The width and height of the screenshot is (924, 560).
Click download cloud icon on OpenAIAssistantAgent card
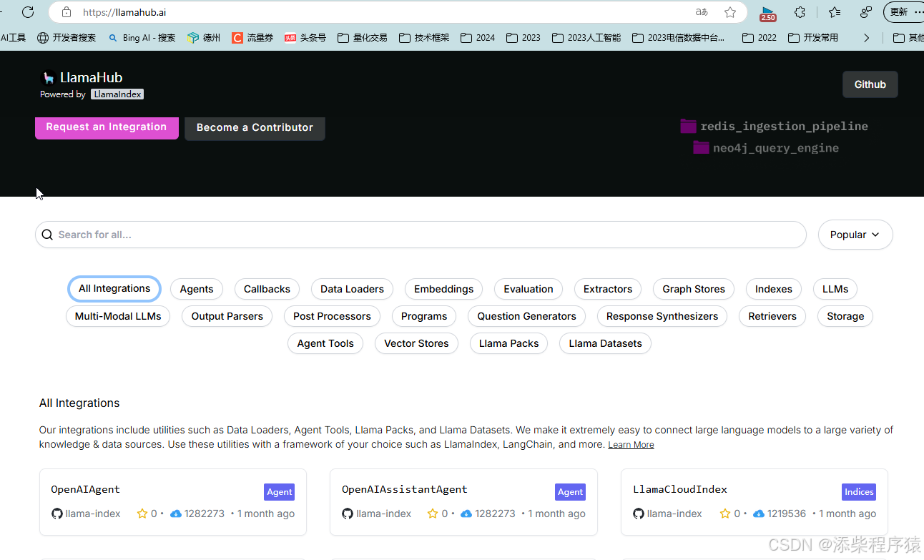click(466, 514)
